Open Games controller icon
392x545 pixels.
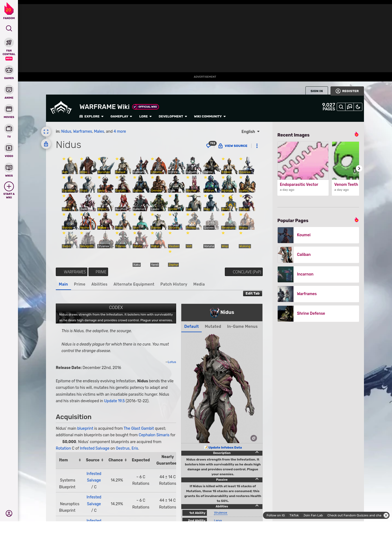[x=9, y=70]
